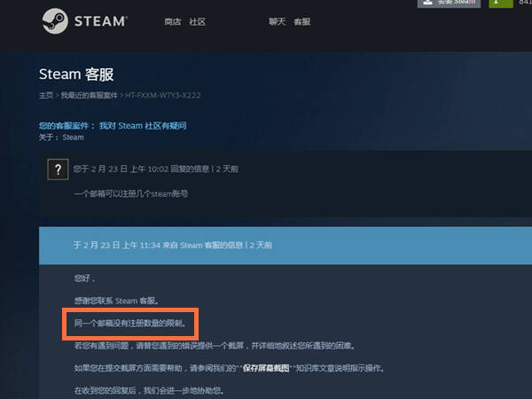Click the 关于: Steam label
The width and height of the screenshot is (532, 399).
(x=61, y=137)
